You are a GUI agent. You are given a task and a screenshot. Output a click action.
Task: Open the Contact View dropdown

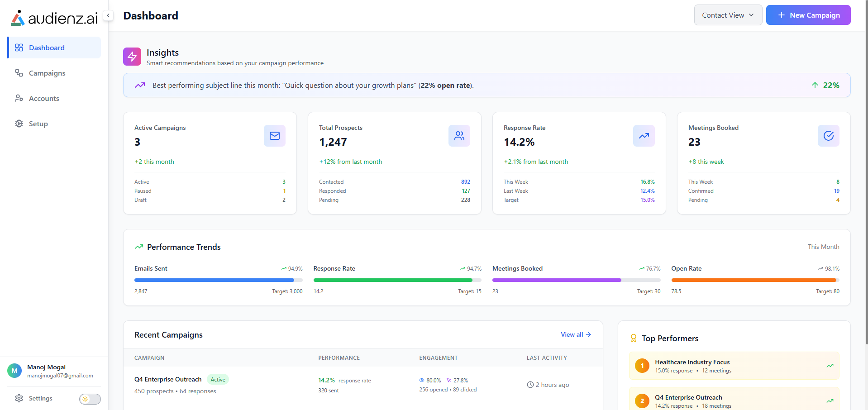[728, 15]
